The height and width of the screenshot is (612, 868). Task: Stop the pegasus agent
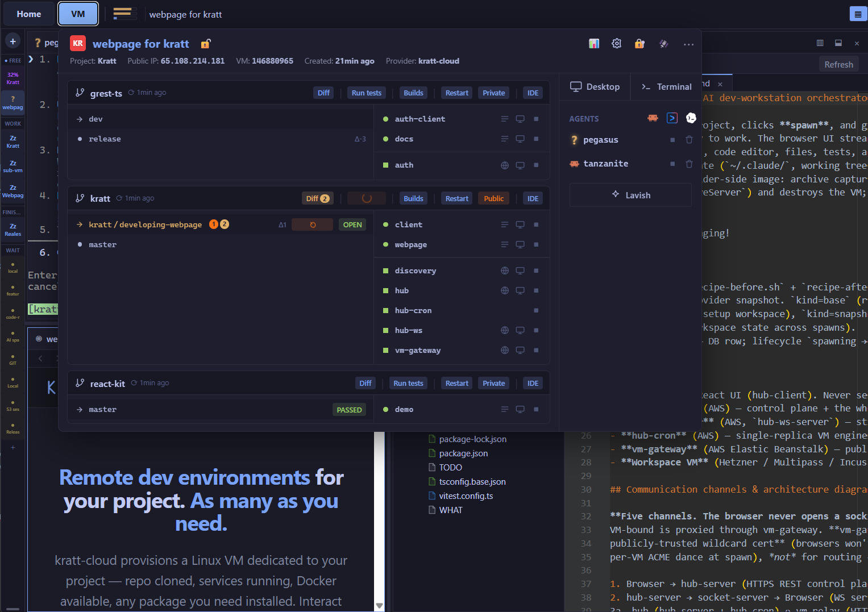click(x=672, y=140)
